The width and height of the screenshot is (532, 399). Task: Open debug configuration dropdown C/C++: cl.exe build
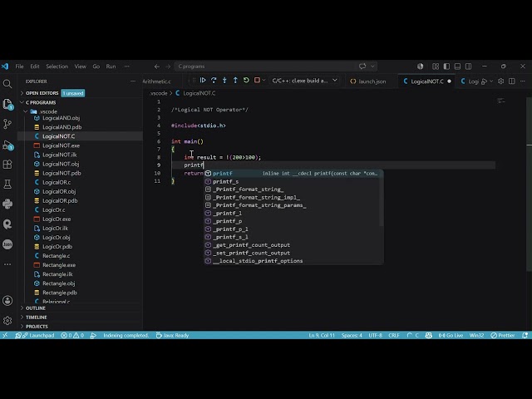coord(304,81)
